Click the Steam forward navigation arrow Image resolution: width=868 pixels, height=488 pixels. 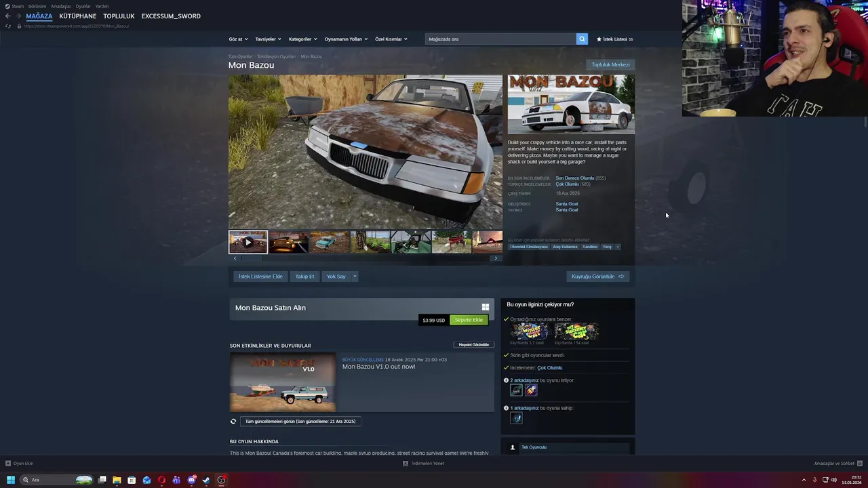click(x=18, y=16)
